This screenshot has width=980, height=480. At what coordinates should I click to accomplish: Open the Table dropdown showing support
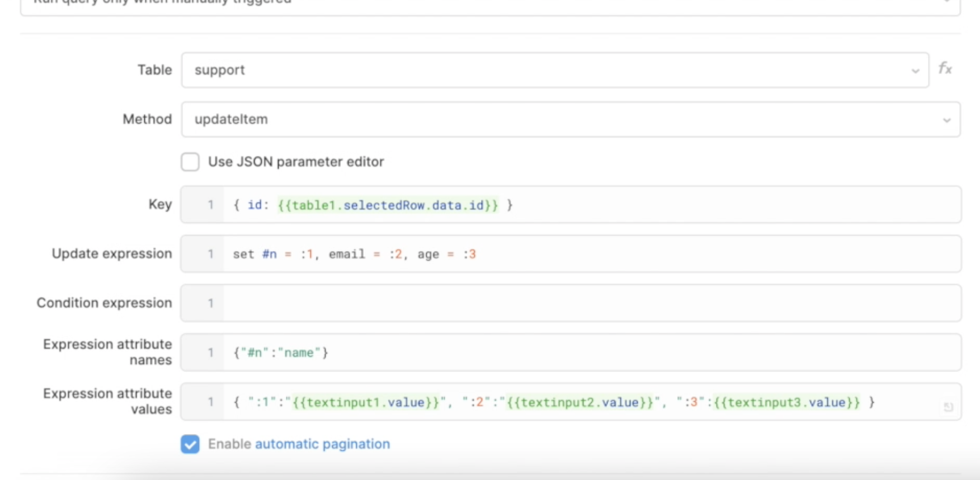point(555,70)
